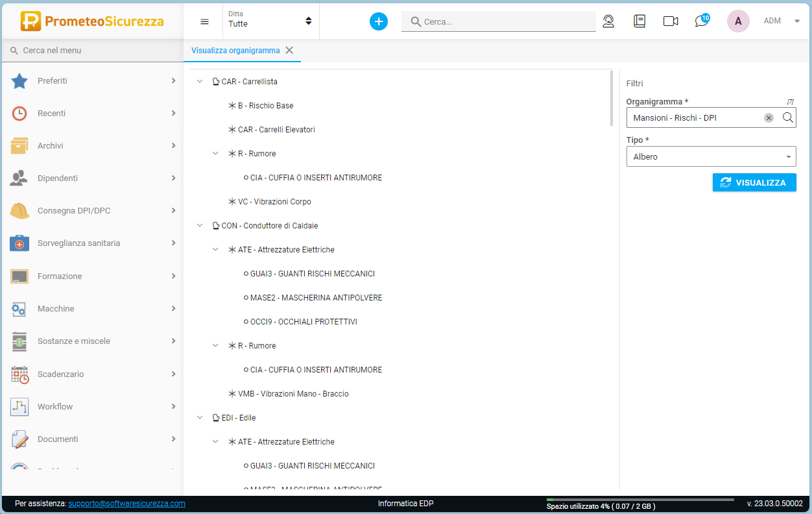Expand the Recenti submenu chevron
This screenshot has height=514, width=812.
click(x=173, y=113)
